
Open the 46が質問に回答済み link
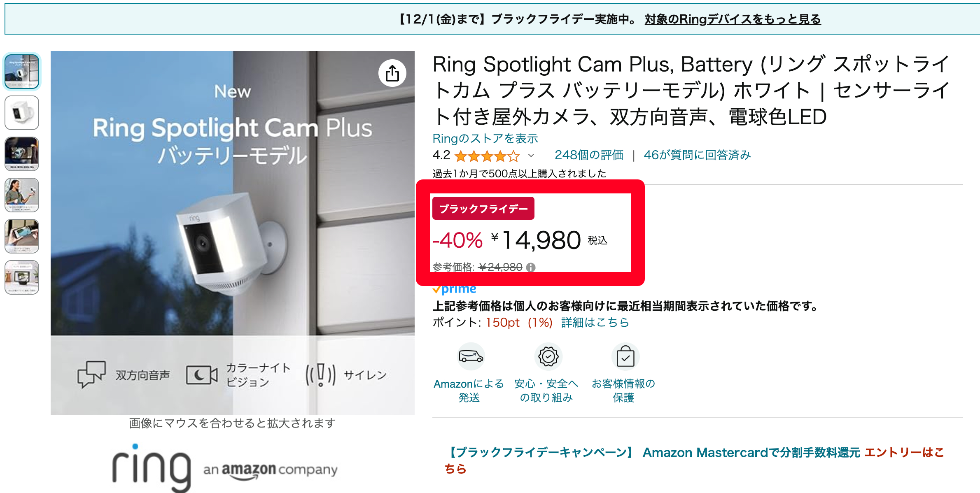(x=697, y=155)
